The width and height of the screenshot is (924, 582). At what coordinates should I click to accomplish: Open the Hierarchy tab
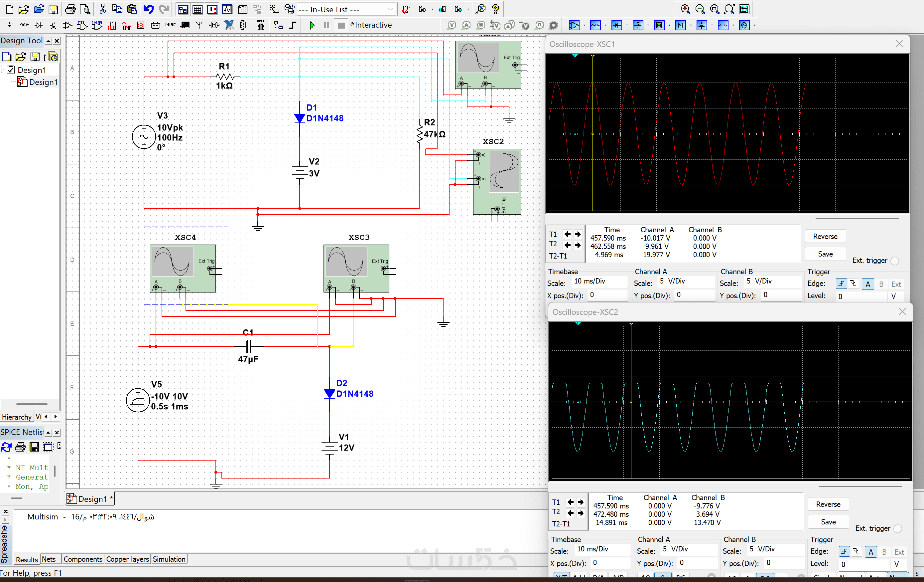(17, 417)
